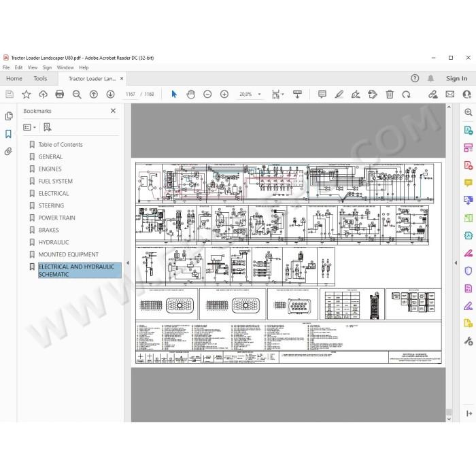Open Bookmarks options dropdown menu
476x476 pixels.
[x=29, y=127]
